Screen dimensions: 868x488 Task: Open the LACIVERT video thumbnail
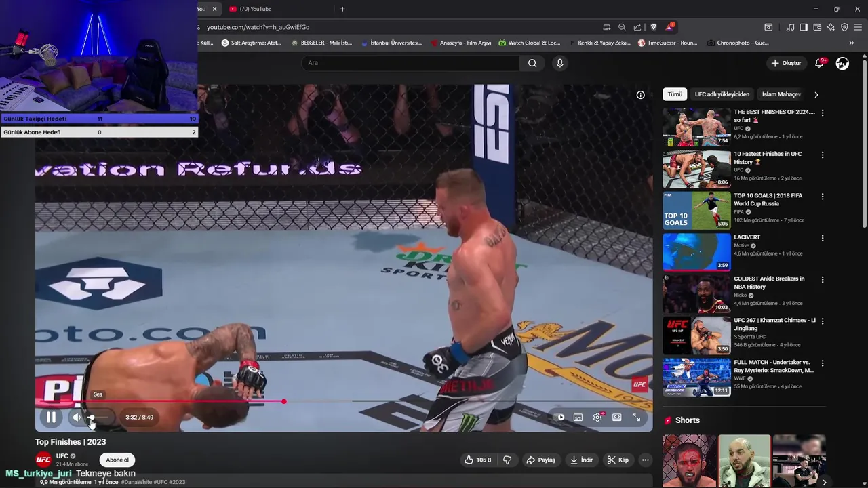(x=696, y=251)
